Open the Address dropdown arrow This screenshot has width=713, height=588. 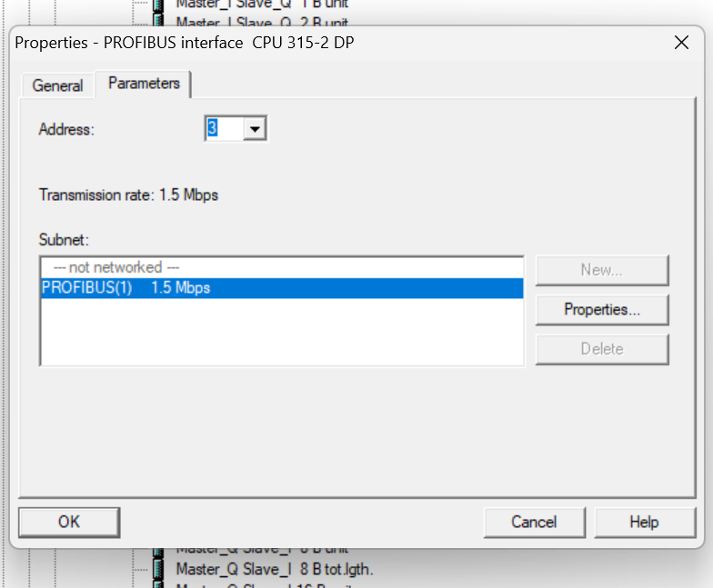[255, 129]
